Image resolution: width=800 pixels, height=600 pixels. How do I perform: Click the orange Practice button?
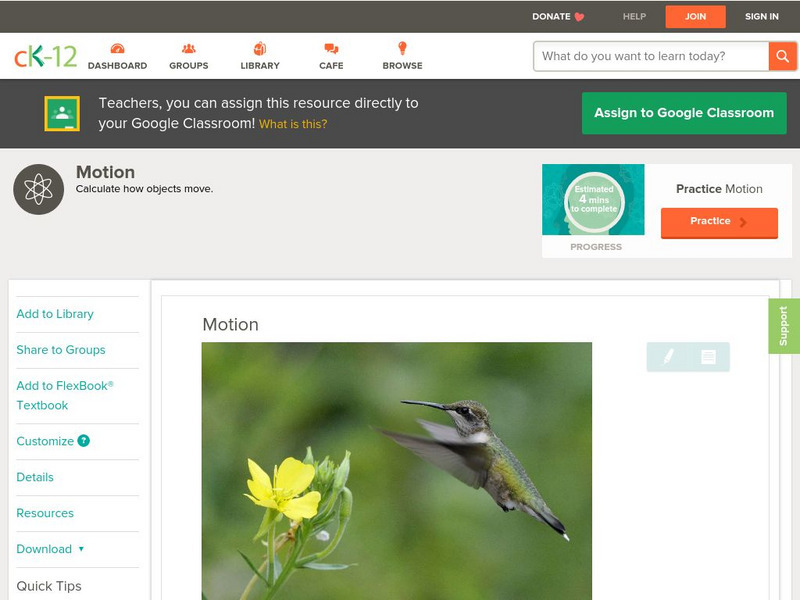tap(719, 222)
